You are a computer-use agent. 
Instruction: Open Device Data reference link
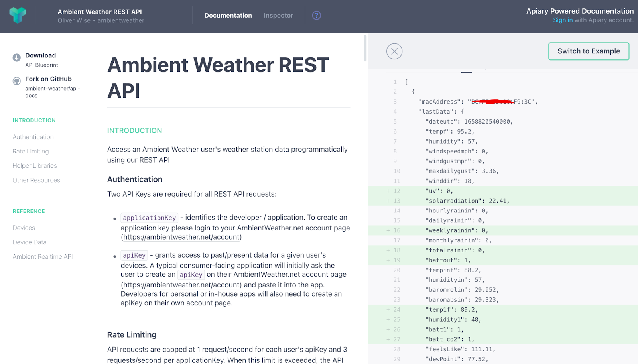point(30,242)
